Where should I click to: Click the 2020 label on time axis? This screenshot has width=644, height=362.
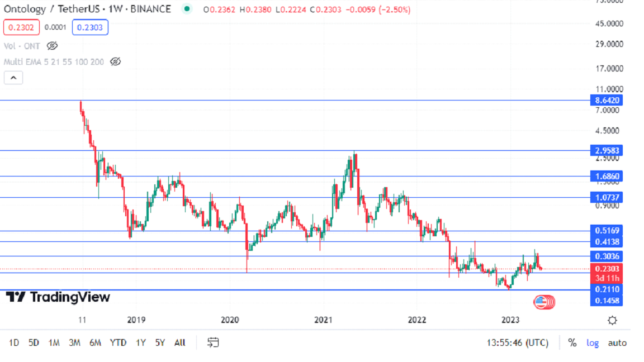230,320
